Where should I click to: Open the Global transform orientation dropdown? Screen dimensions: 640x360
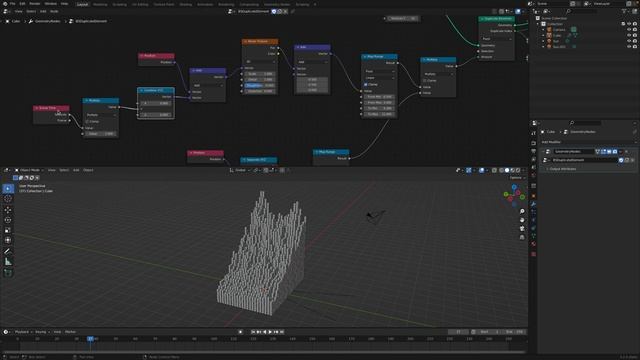[x=241, y=170]
